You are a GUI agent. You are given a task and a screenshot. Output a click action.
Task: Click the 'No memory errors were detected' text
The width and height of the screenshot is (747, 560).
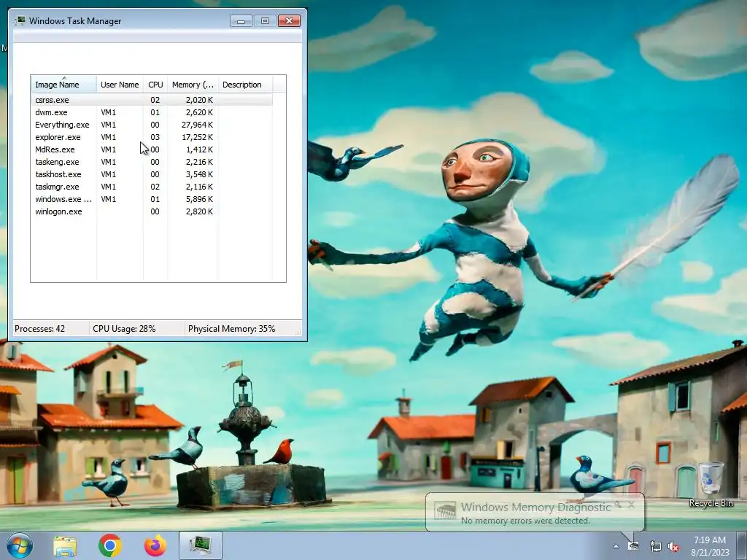point(525,521)
